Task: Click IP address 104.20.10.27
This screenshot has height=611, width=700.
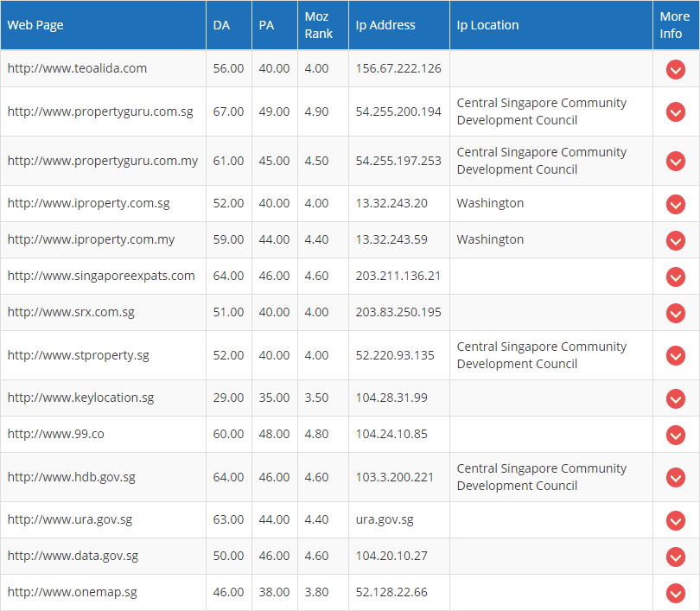Action: tap(391, 556)
